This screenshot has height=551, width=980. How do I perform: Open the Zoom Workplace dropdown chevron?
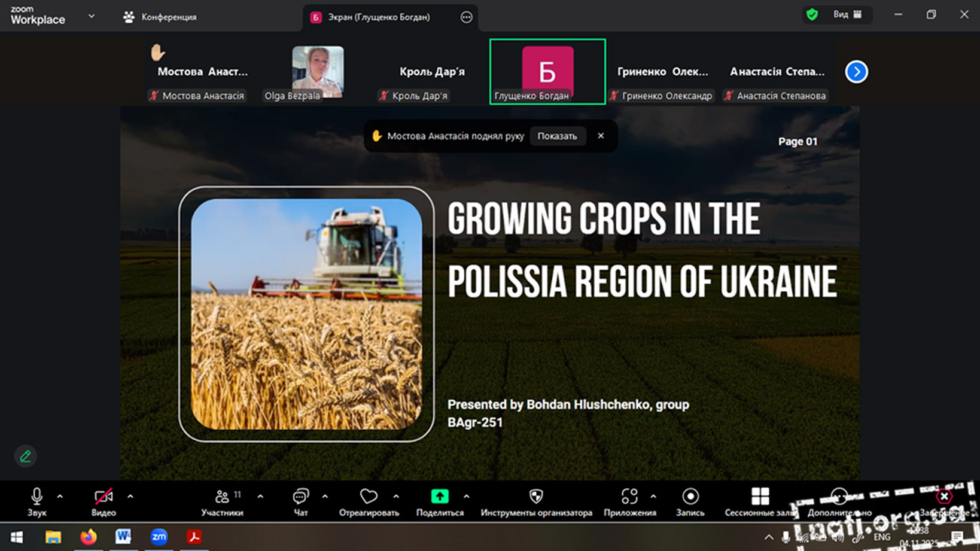[92, 16]
